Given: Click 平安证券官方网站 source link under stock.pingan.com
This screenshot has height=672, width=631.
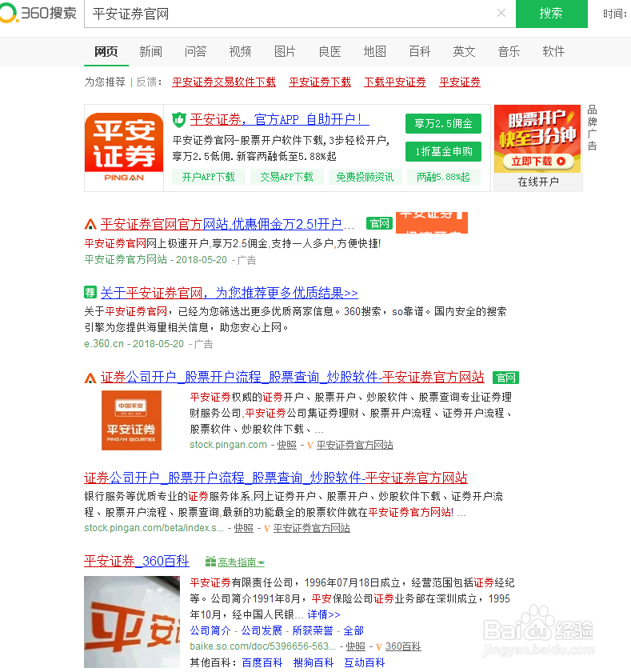Looking at the screenshot, I should 355,445.
